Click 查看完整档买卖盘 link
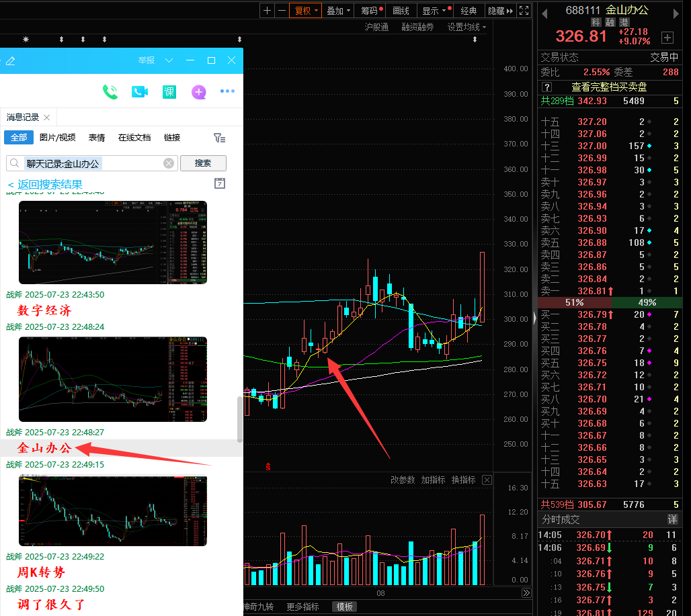Screen dimensions: 691x616 pos(609,87)
